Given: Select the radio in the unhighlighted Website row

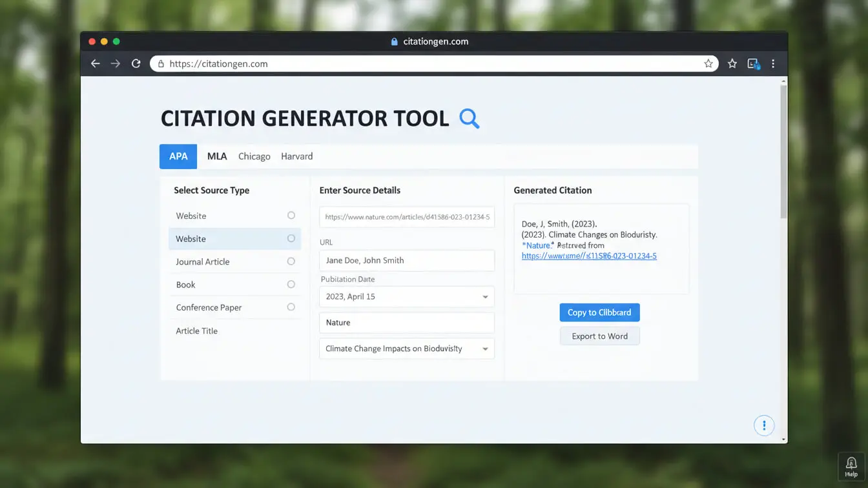Looking at the screenshot, I should coord(291,216).
